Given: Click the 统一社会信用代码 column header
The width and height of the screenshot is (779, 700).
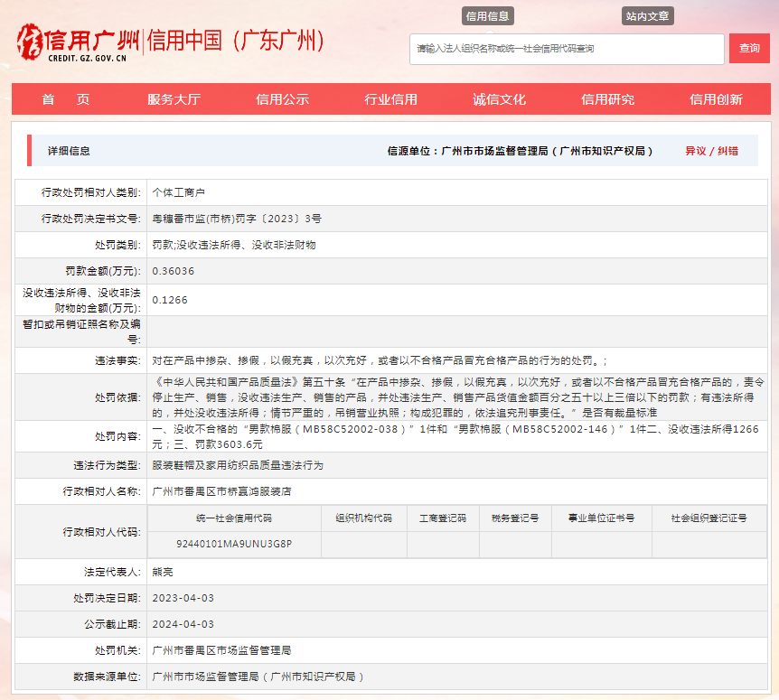Looking at the screenshot, I should click(234, 518).
